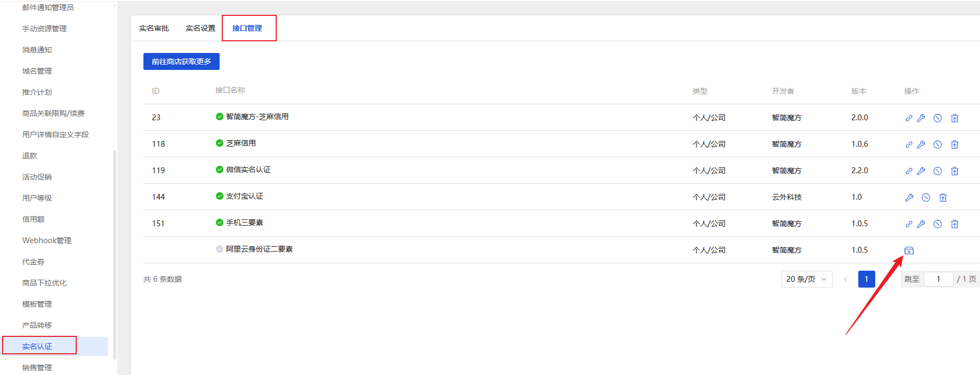The image size is (980, 375).
Task: Delete the 支付宝认证 interface with trash icon
Action: (x=942, y=198)
